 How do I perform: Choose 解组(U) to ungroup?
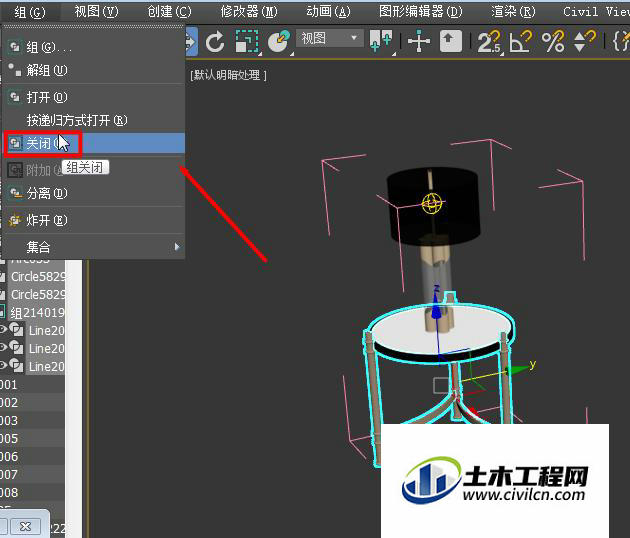(x=94, y=70)
